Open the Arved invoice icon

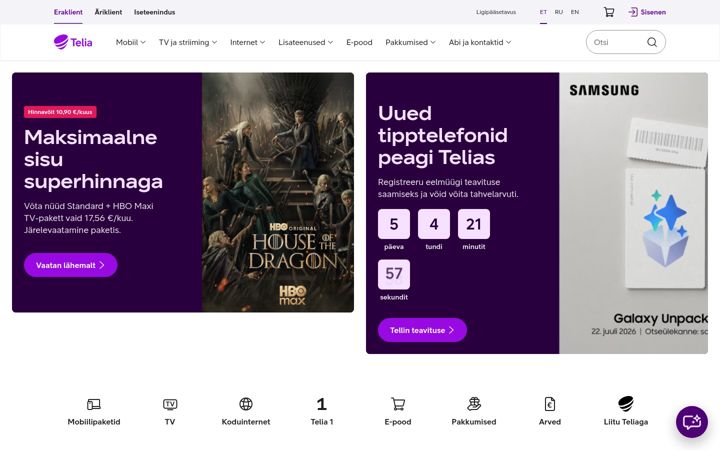(x=550, y=404)
